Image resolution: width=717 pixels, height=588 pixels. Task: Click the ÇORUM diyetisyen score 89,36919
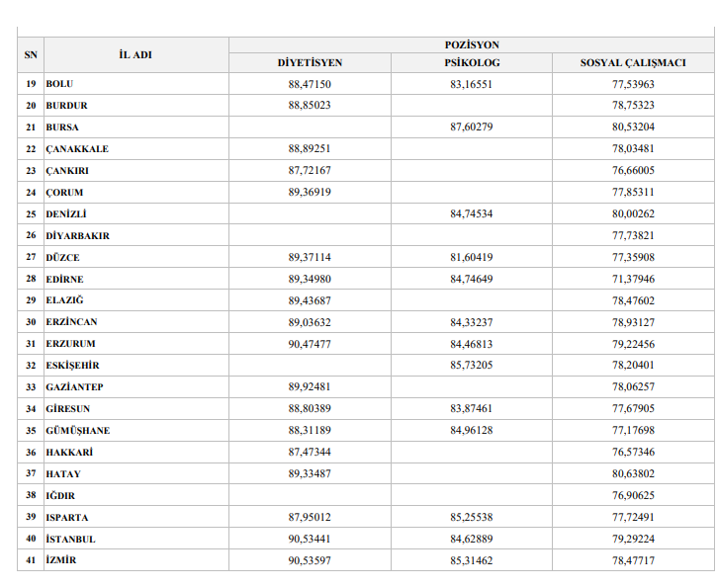tap(310, 192)
